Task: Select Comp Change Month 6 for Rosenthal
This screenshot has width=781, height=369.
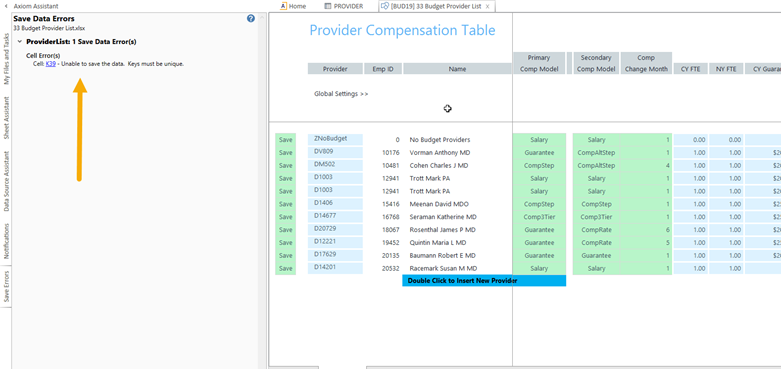Action: pyautogui.click(x=646, y=230)
